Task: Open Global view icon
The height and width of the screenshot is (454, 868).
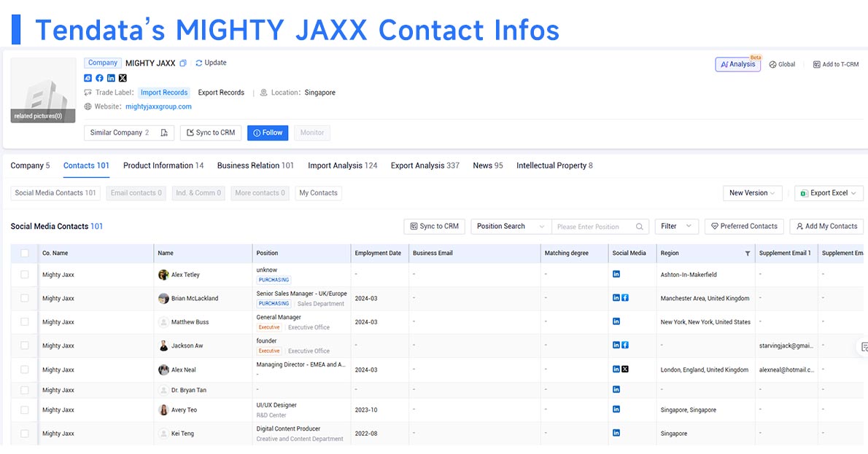Action: point(772,65)
